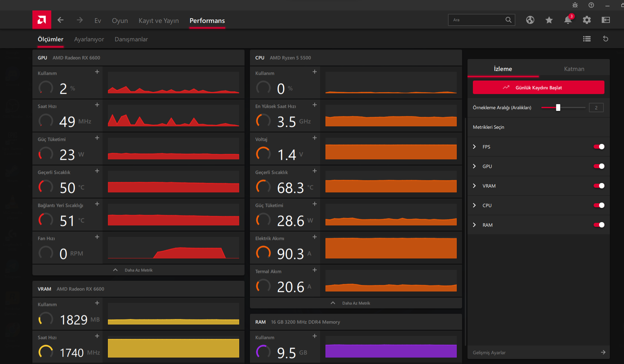Click the CPU Geçerli Sıcaklık graph
The height and width of the screenshot is (364, 624).
(x=391, y=182)
